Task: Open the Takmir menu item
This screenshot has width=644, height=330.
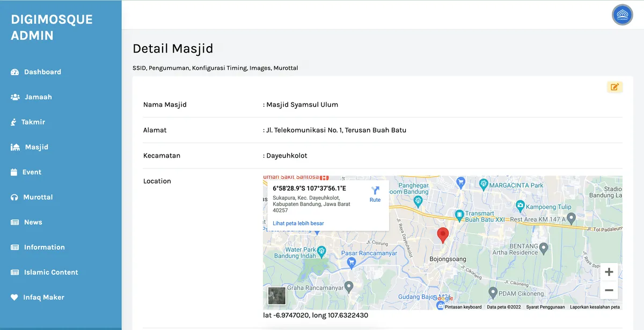Action: (28, 122)
